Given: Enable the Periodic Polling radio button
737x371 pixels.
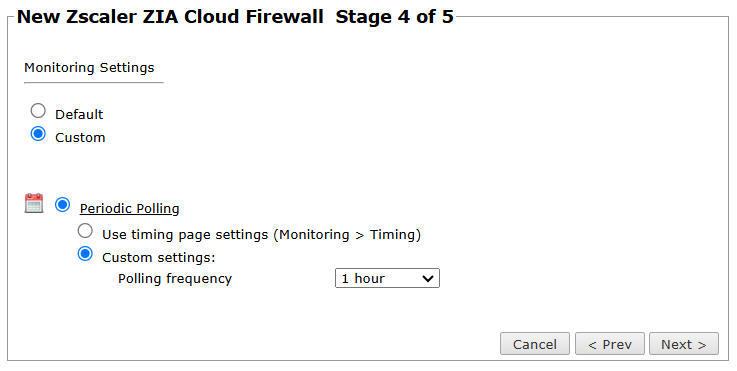Looking at the screenshot, I should (63, 205).
